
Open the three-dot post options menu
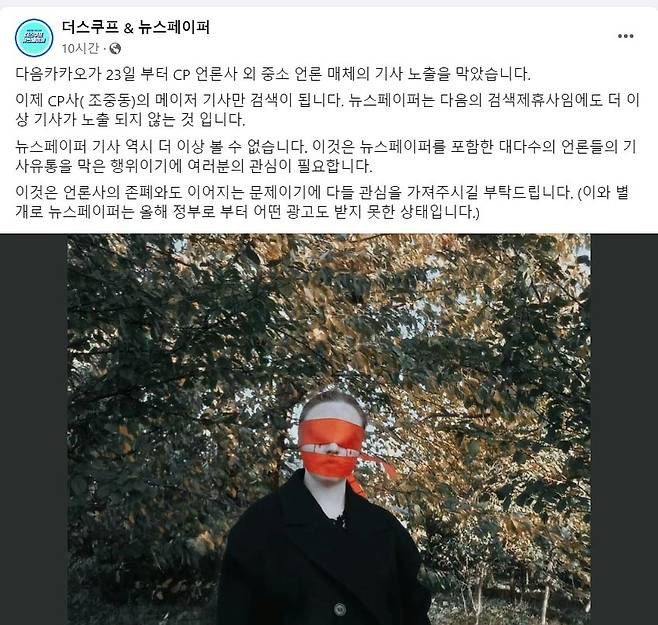[x=625, y=36]
